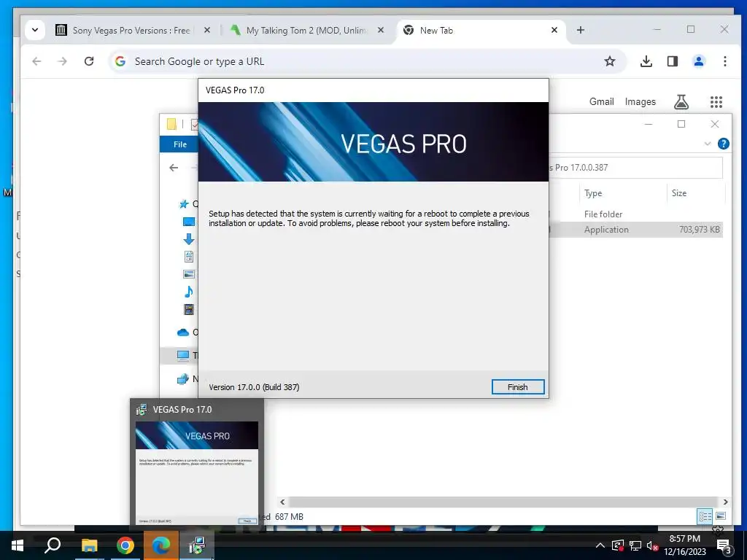Open Videos film icon in Explorer sidebar

click(189, 309)
